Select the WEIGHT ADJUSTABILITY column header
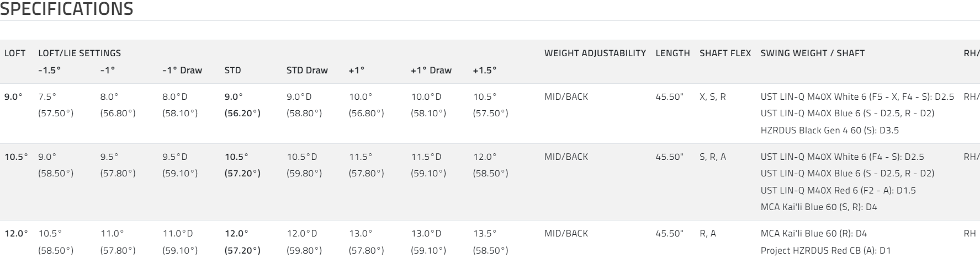 pyautogui.click(x=595, y=53)
